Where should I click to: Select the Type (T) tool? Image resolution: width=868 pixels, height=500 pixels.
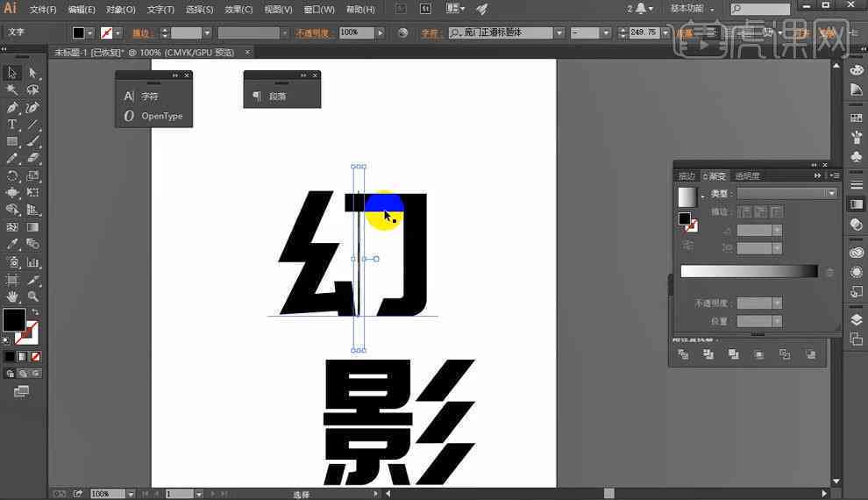pyautogui.click(x=11, y=125)
